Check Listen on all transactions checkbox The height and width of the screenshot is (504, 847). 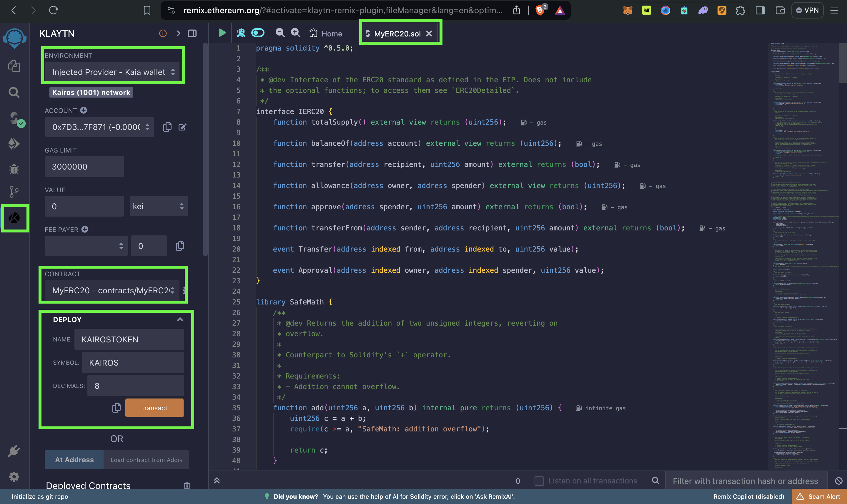(539, 481)
